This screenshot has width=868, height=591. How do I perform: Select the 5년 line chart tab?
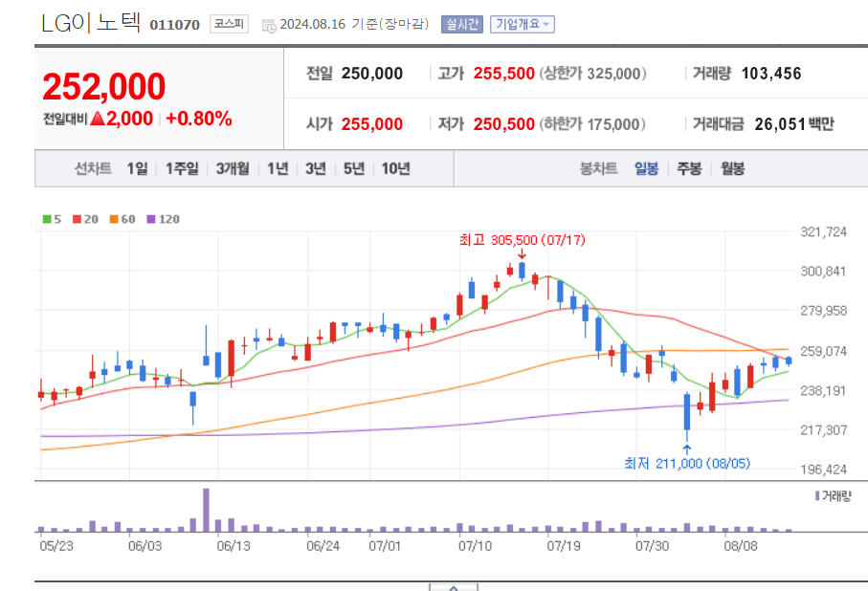coord(354,168)
